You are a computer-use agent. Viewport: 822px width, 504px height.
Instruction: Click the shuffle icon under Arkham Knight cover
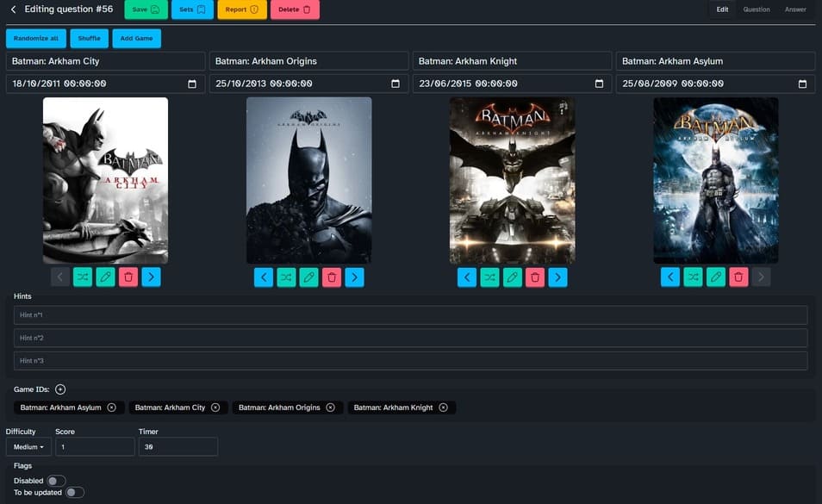pyautogui.click(x=489, y=277)
